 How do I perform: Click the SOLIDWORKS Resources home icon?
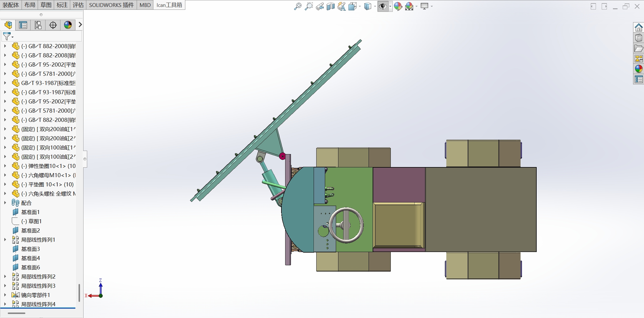pyautogui.click(x=639, y=28)
